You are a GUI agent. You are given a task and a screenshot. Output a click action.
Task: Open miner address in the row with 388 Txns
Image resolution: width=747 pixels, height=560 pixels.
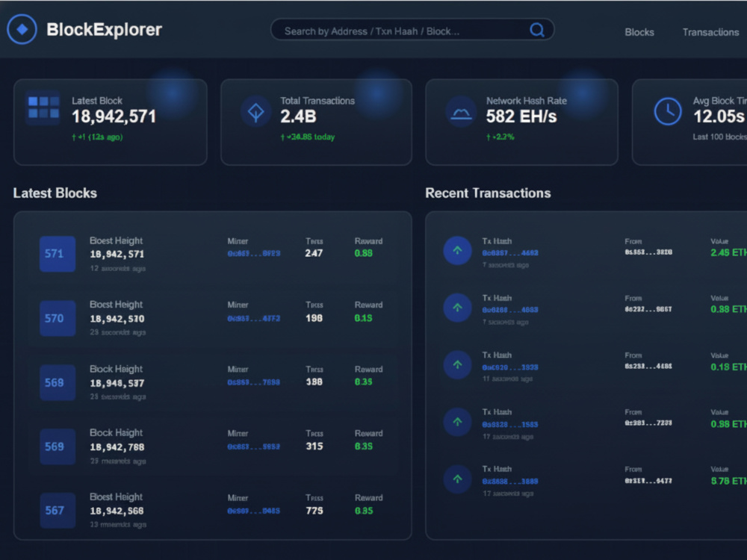point(254,382)
